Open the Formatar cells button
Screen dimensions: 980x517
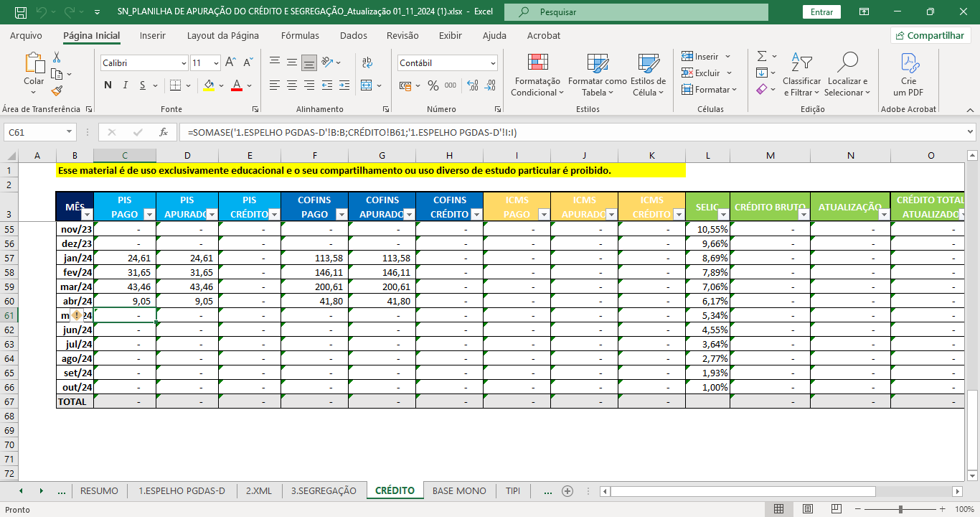(710, 90)
